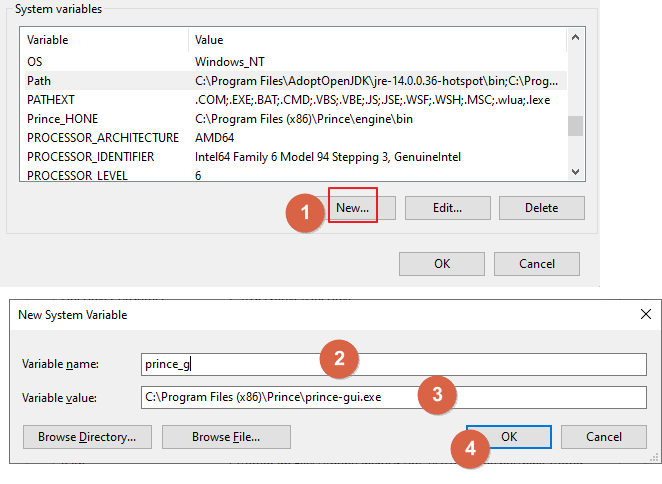Click the variables list scroll-up arrow
Viewport: 662px width, 484px height.
[575, 40]
